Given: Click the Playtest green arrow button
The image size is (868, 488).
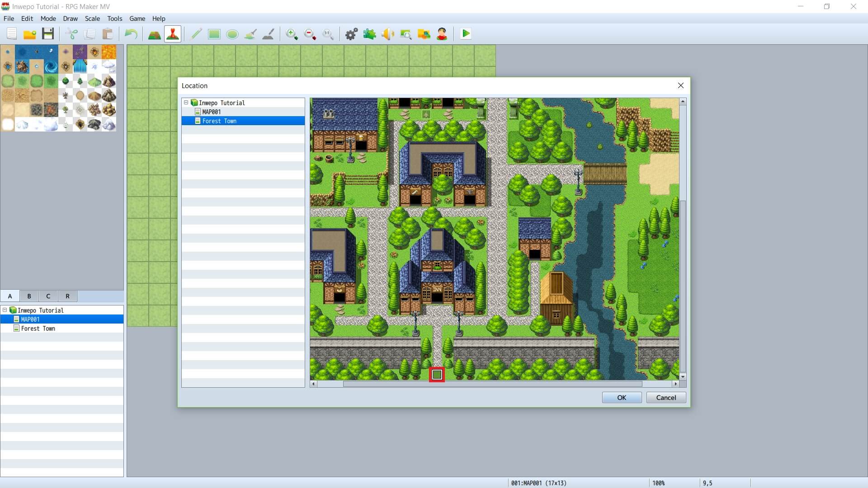Looking at the screenshot, I should [x=466, y=34].
